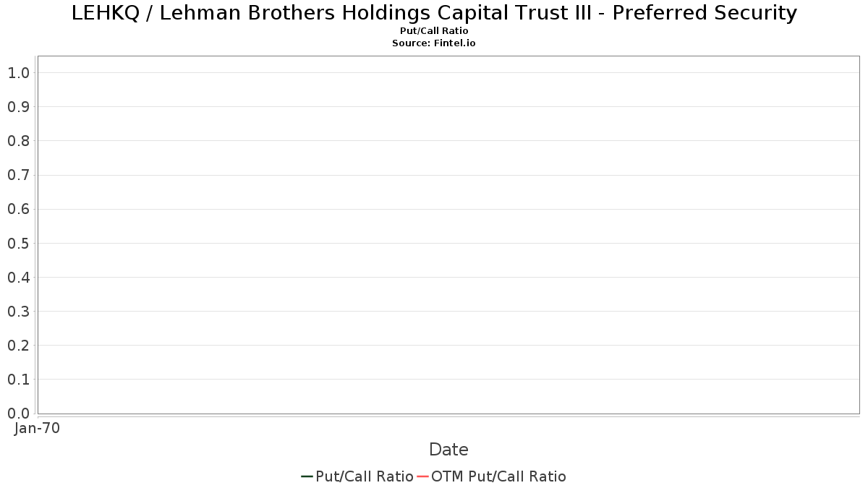Click the 0.8 y-axis label
This screenshot has width=868, height=488.
click(x=18, y=141)
